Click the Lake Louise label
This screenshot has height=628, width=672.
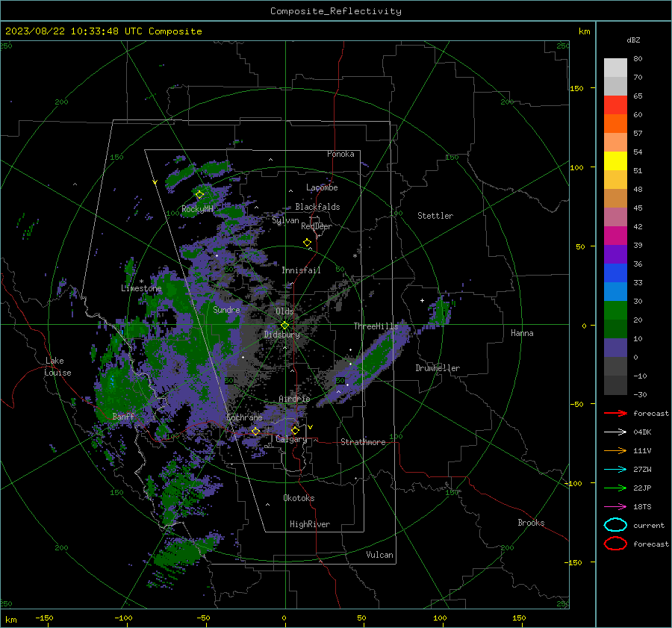58,367
